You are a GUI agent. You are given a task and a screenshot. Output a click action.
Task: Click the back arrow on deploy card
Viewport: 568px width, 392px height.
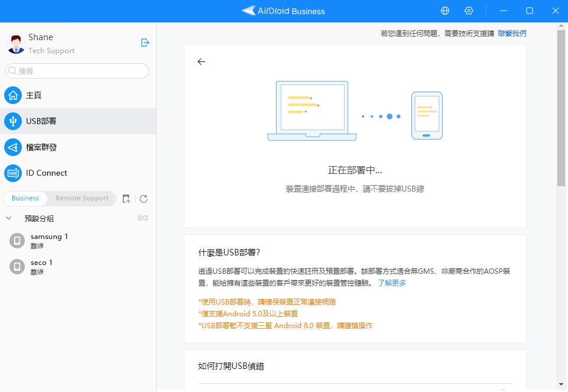(202, 61)
